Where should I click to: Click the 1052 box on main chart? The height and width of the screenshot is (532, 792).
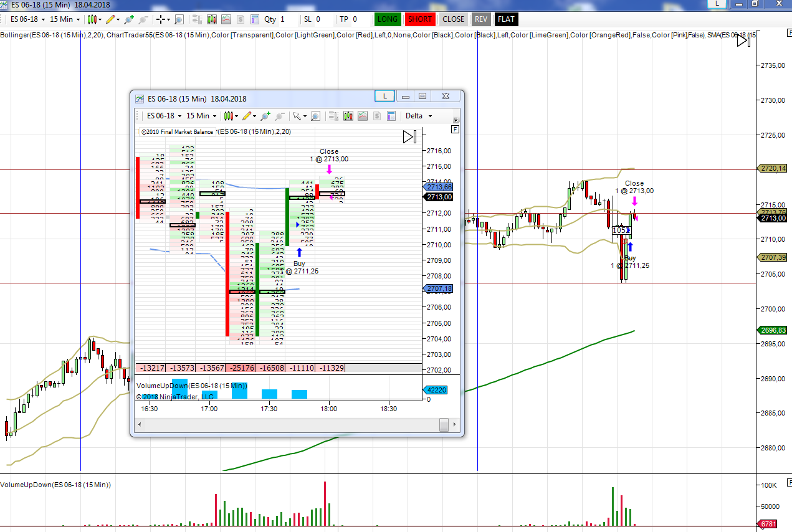[621, 230]
